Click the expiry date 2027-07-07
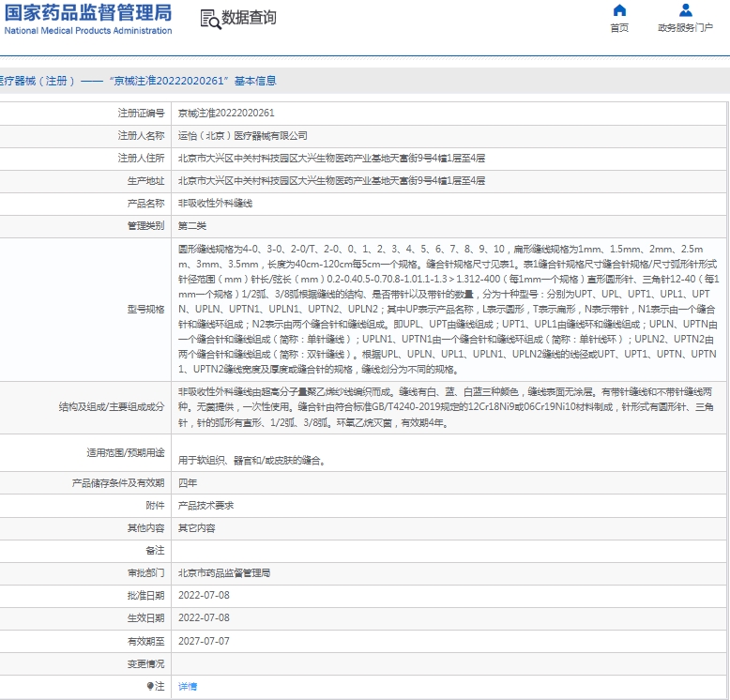The height and width of the screenshot is (700, 730). (204, 641)
